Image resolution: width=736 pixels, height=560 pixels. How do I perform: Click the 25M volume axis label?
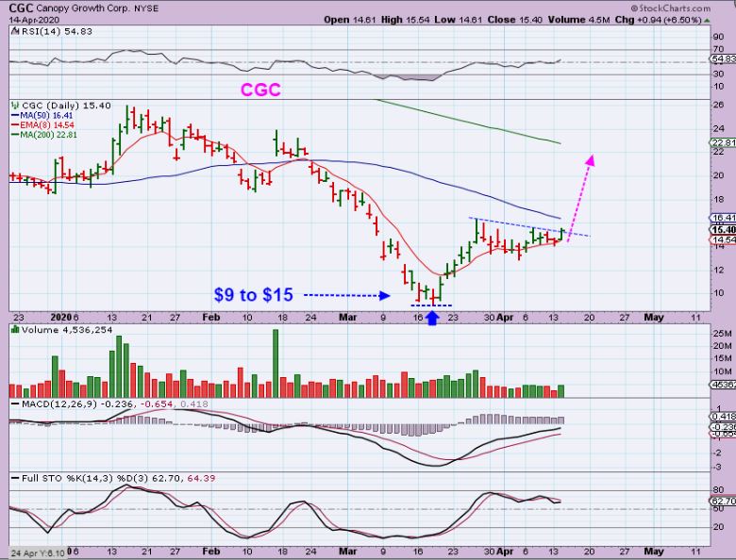tap(723, 334)
